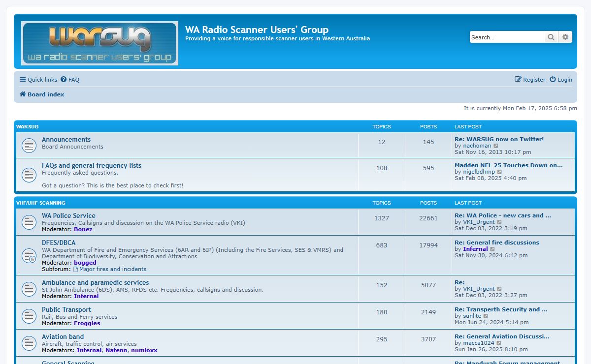Open advanced search gear icon
The width and height of the screenshot is (591, 364).
[565, 37]
